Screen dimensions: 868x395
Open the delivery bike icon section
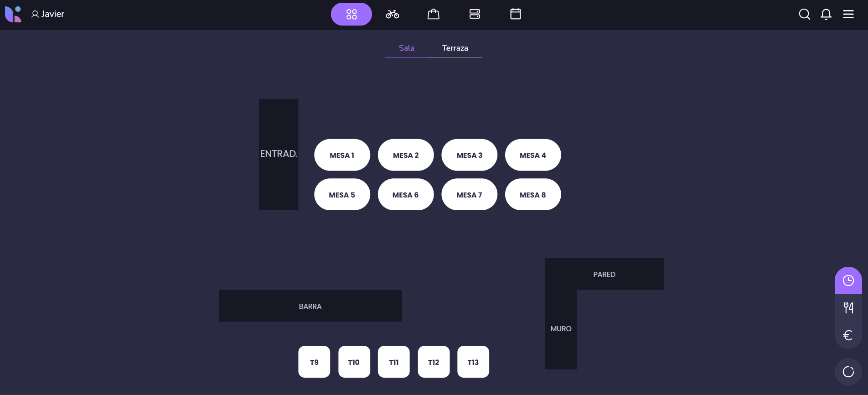click(392, 14)
